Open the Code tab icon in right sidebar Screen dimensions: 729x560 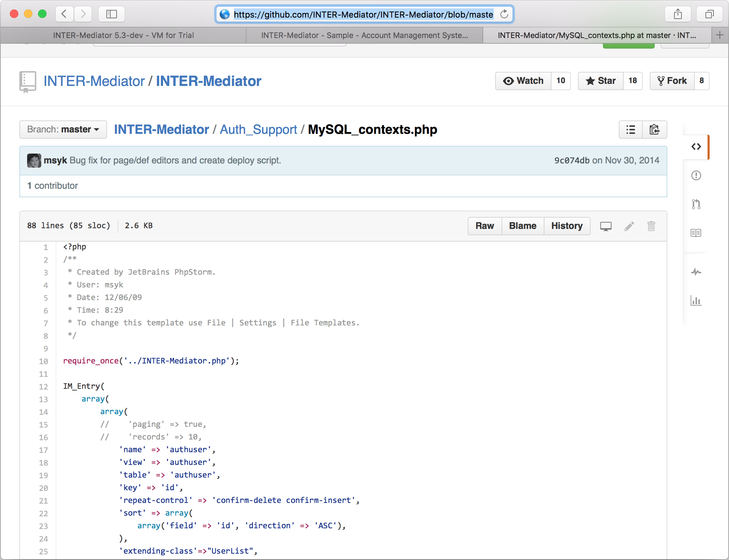coord(696,147)
